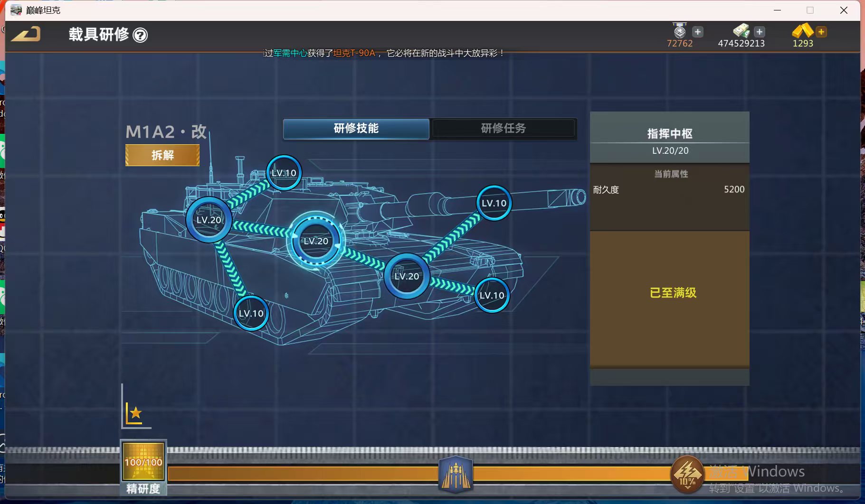This screenshot has width=865, height=504.
Task: Click the 军需中心 link in announcement
Action: point(290,53)
